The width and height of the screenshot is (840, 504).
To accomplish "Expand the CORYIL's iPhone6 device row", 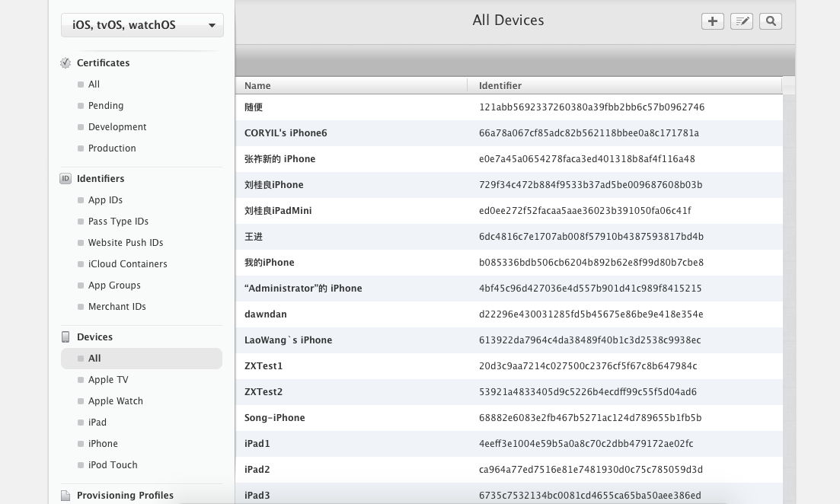I will pos(286,133).
